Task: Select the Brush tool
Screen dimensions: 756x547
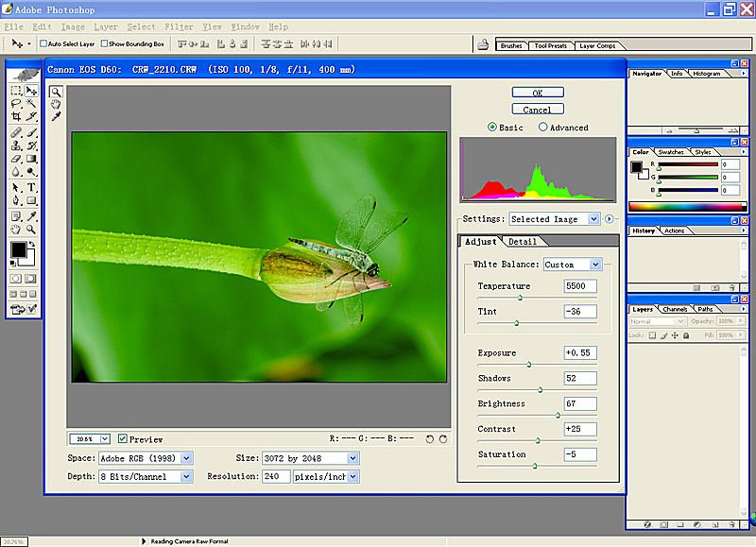Action: click(x=31, y=132)
